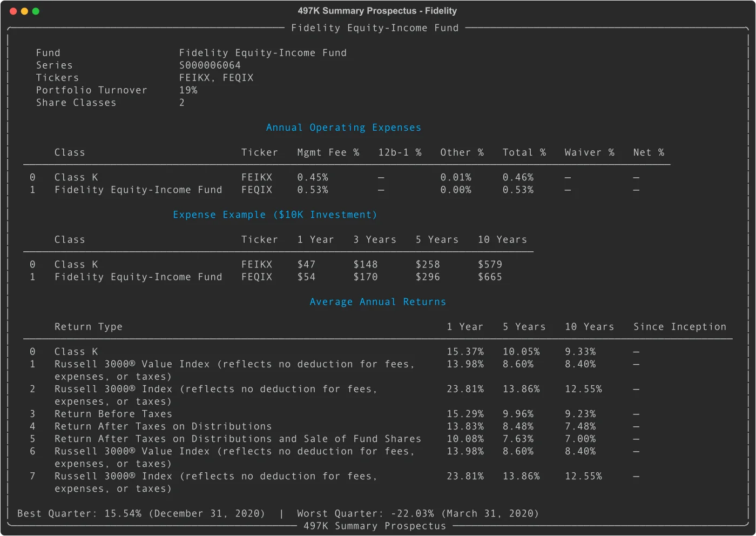Viewport: 756px width, 536px height.
Task: Select the 0.01% other expense for FEIKX
Action: (456, 177)
